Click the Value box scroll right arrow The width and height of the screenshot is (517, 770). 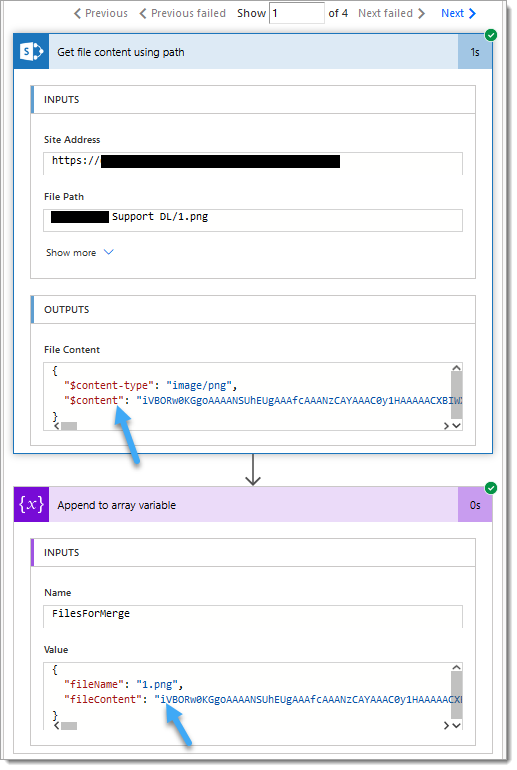click(446, 725)
